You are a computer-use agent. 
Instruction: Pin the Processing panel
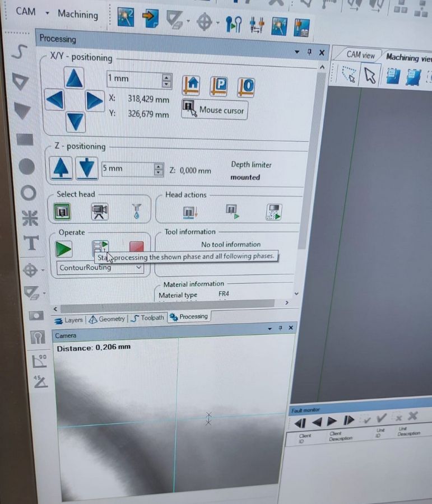[x=309, y=52]
